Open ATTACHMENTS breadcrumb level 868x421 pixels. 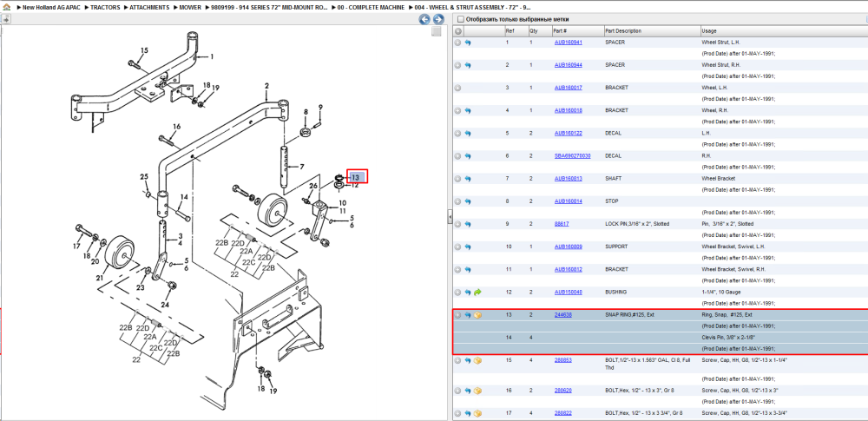(x=149, y=8)
